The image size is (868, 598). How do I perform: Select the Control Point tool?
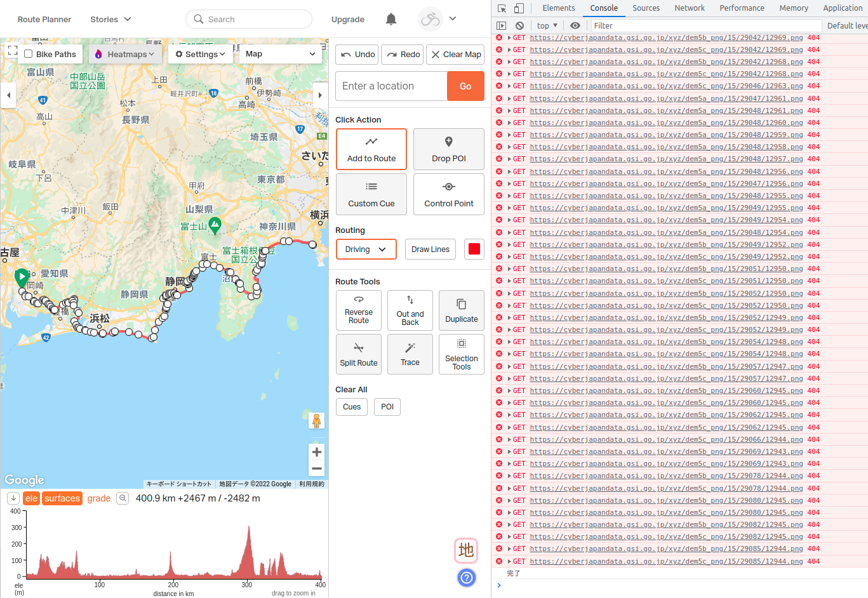[449, 195]
